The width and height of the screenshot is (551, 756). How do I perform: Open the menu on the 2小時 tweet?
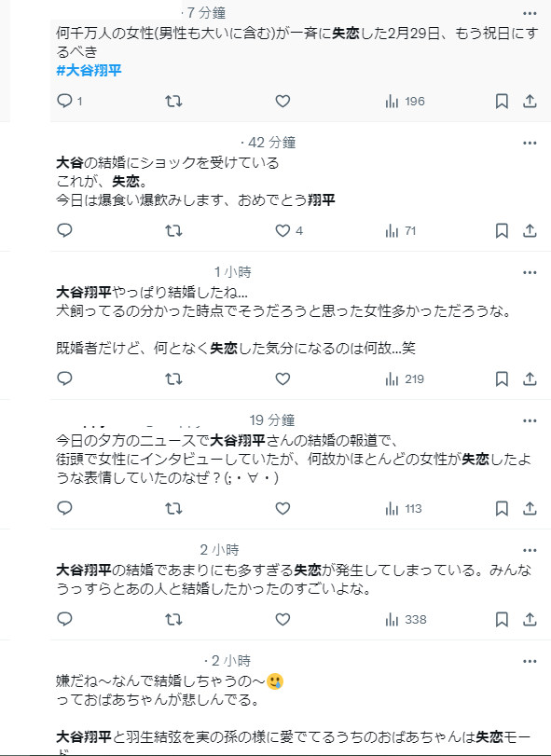pos(530,548)
